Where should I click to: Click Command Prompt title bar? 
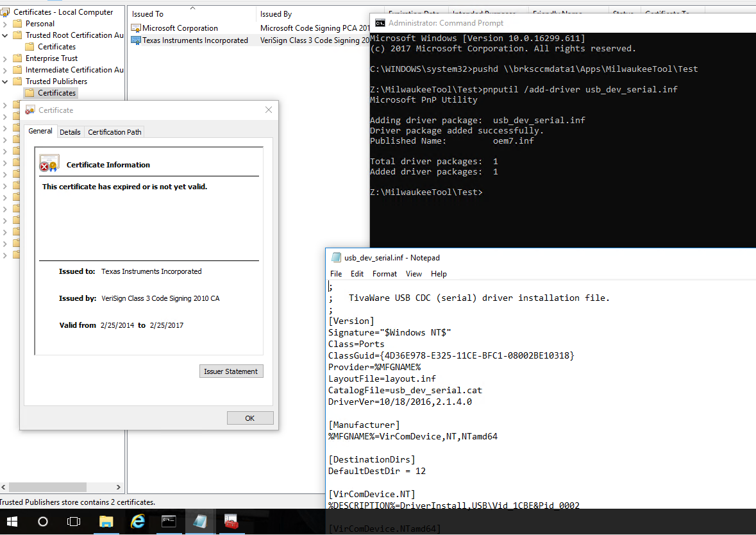pyautogui.click(x=564, y=23)
